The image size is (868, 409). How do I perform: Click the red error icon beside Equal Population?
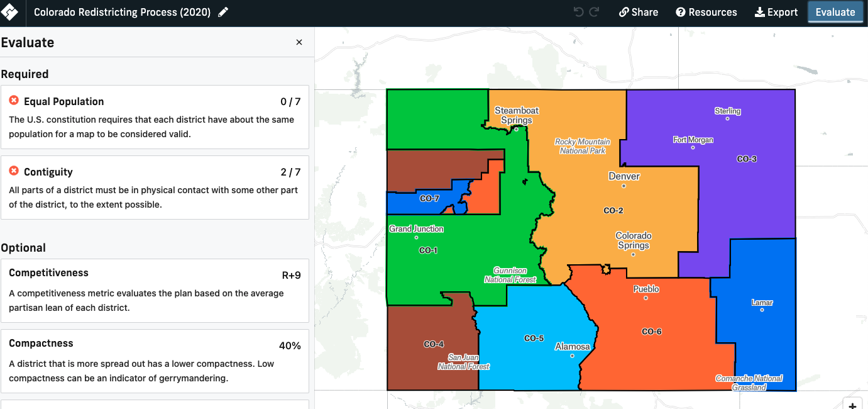14,101
